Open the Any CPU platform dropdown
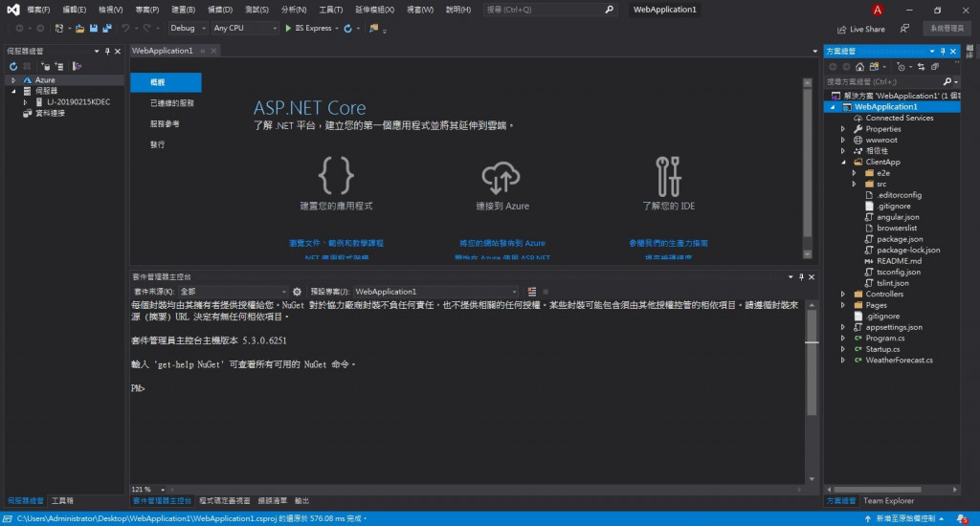The width and height of the screenshot is (980, 526). 244,28
